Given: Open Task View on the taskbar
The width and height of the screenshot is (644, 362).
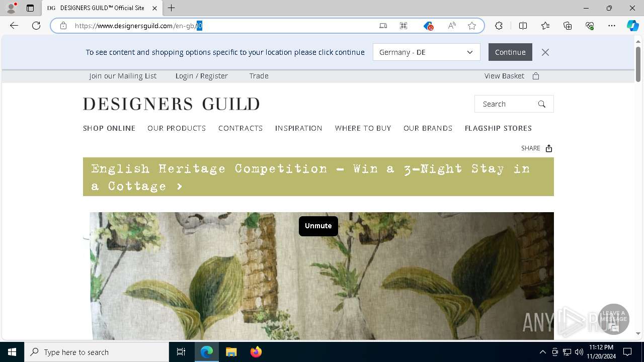Looking at the screenshot, I should pos(181,352).
